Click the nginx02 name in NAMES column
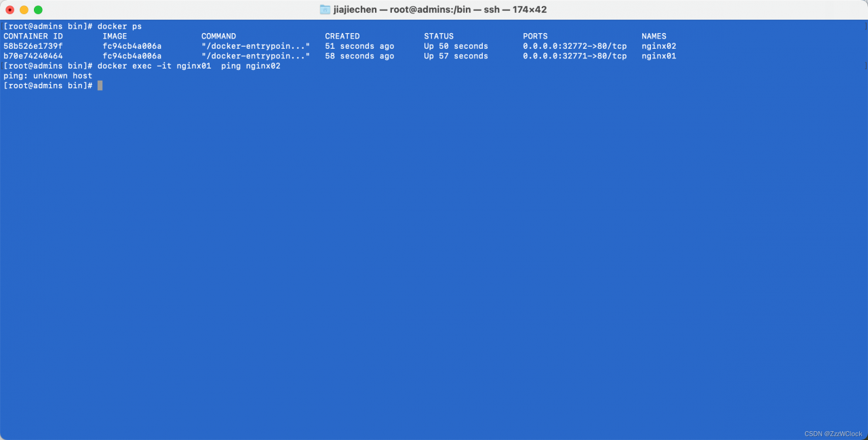This screenshot has width=868, height=440. point(659,46)
